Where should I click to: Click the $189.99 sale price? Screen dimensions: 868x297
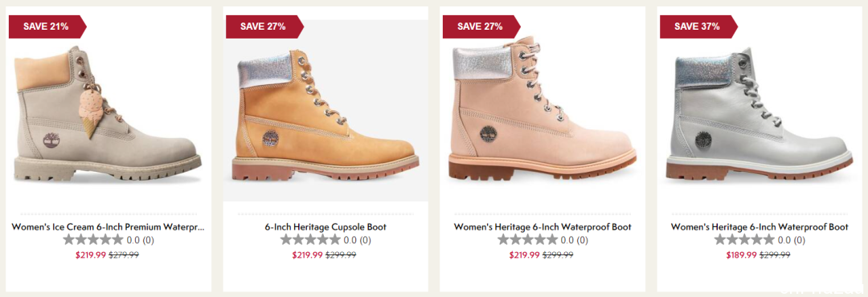[x=741, y=255]
